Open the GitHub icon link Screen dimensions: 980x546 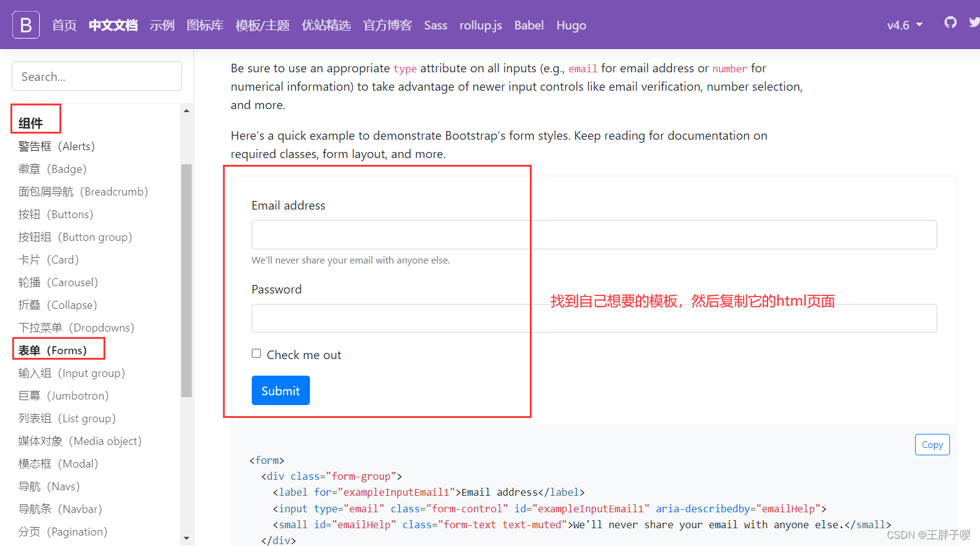[950, 23]
